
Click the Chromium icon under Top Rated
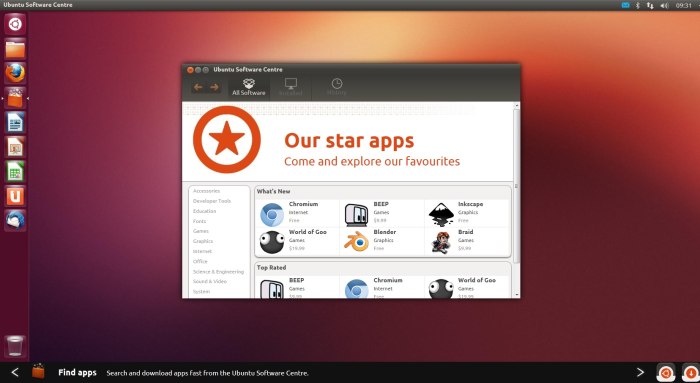pos(356,289)
